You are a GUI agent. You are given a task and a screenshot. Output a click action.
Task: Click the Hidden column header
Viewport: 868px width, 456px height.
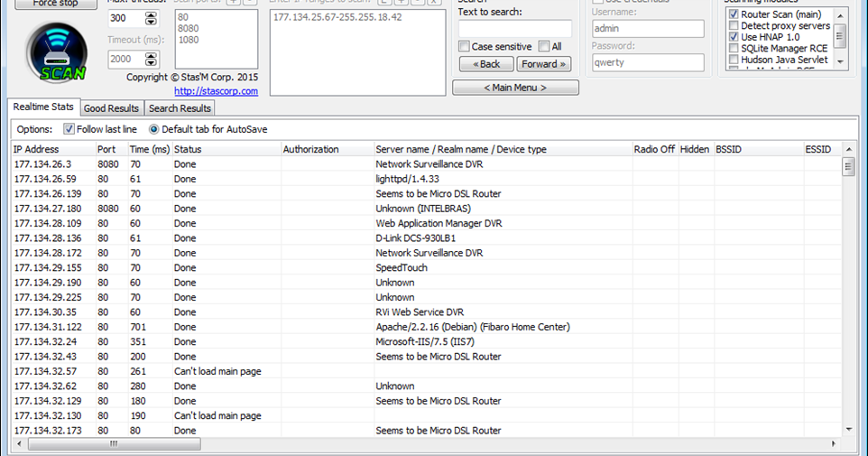coord(696,149)
